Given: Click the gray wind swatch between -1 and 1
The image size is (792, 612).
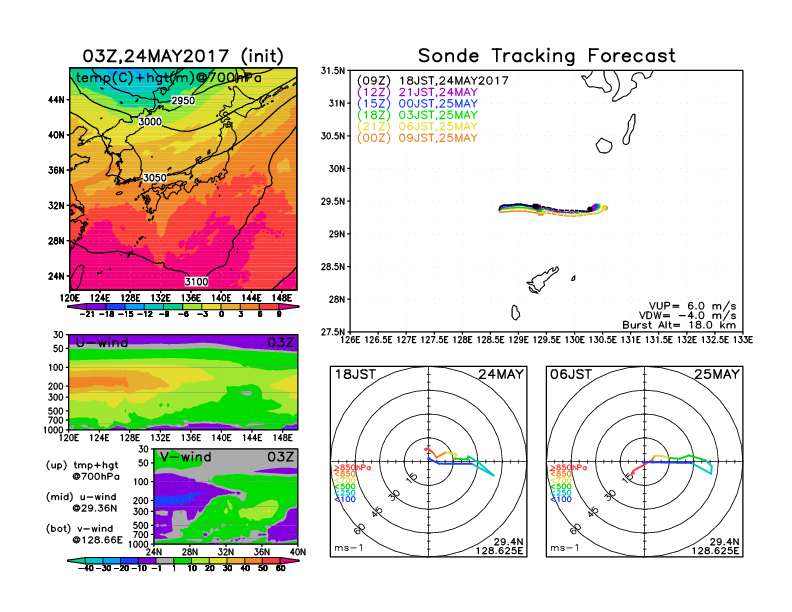Looking at the screenshot, I should [x=165, y=560].
